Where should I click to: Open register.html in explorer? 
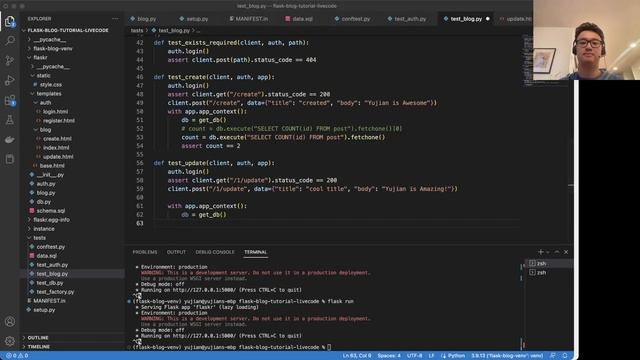click(59, 121)
